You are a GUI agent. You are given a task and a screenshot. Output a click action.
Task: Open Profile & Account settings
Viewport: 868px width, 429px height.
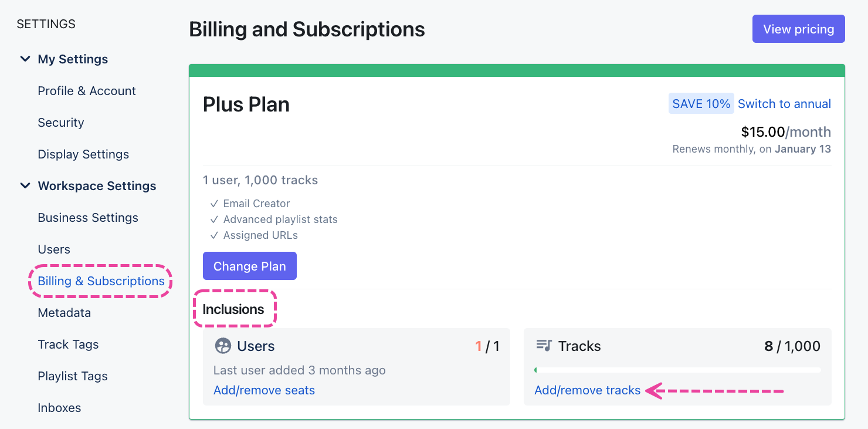pyautogui.click(x=87, y=91)
